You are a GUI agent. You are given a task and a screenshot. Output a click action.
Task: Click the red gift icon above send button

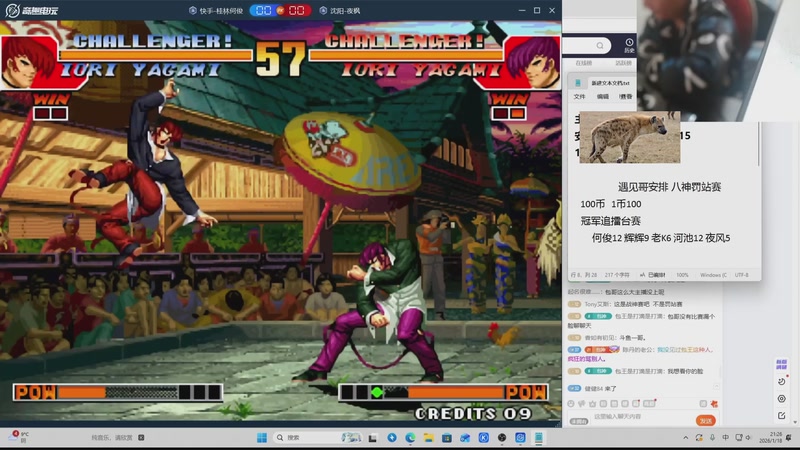(x=714, y=404)
